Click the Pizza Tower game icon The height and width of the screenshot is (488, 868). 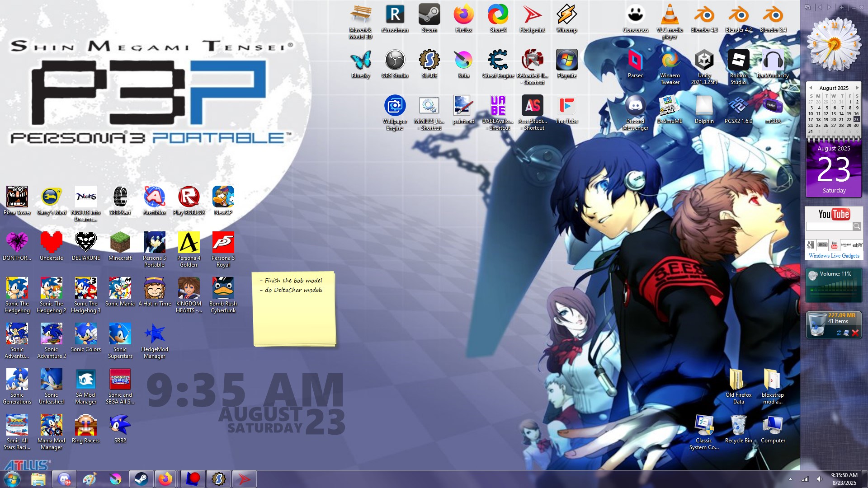(17, 201)
